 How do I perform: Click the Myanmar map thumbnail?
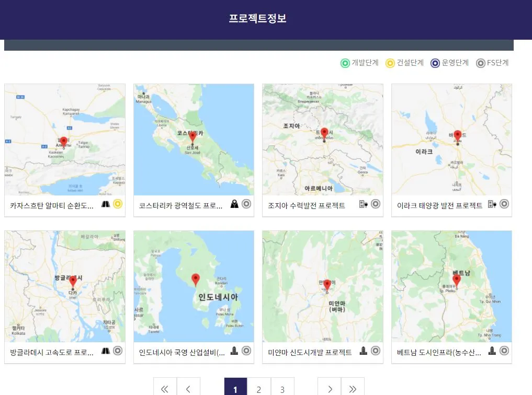(x=322, y=286)
